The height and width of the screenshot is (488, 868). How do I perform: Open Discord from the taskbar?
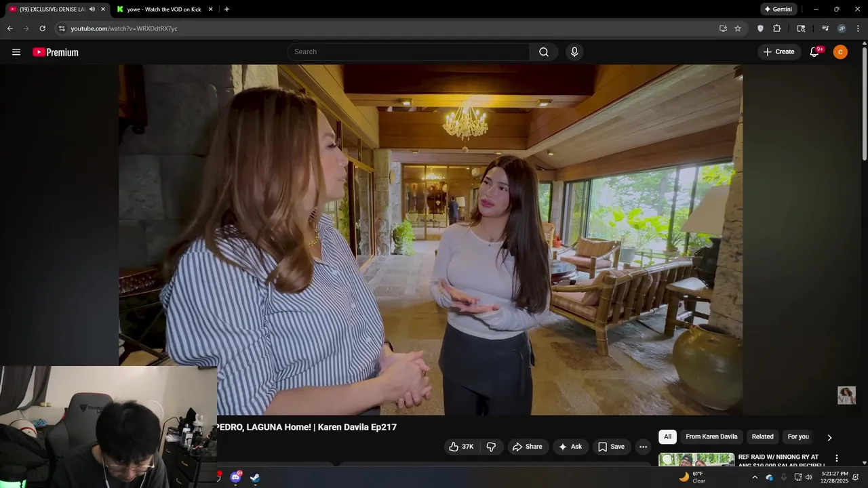235,477
